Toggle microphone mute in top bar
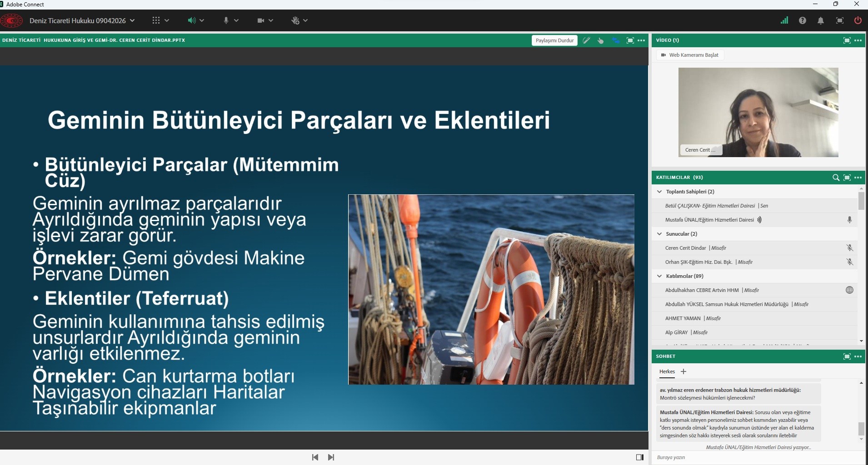868x465 pixels. (x=226, y=20)
